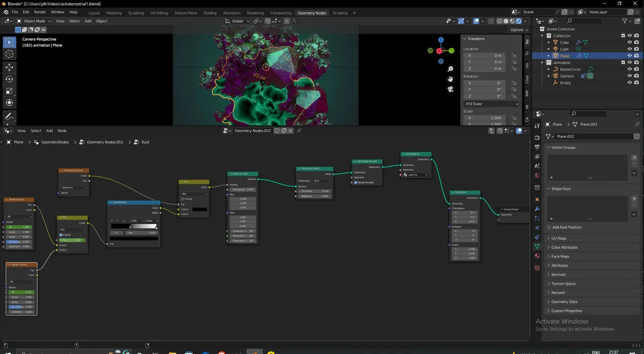The width and height of the screenshot is (644, 354).
Task: Open the Modifier properties wrench tab
Action: pyautogui.click(x=537, y=208)
